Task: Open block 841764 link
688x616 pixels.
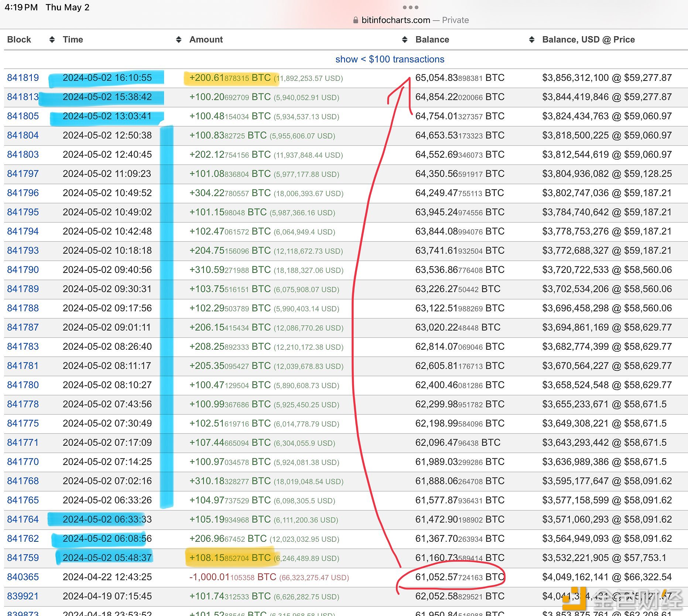Action: [23, 519]
